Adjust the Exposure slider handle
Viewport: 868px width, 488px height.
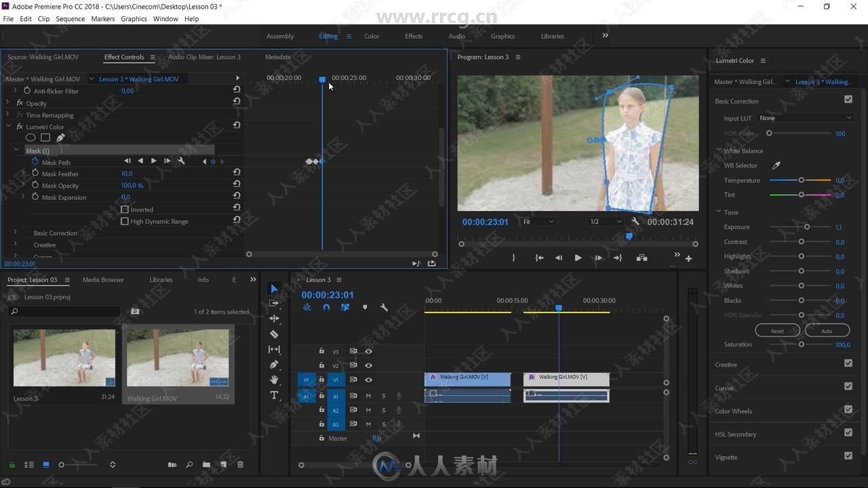pyautogui.click(x=807, y=227)
